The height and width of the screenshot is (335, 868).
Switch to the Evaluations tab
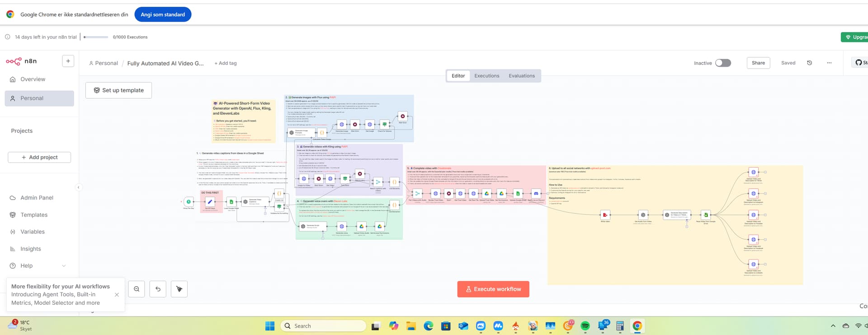(x=522, y=76)
